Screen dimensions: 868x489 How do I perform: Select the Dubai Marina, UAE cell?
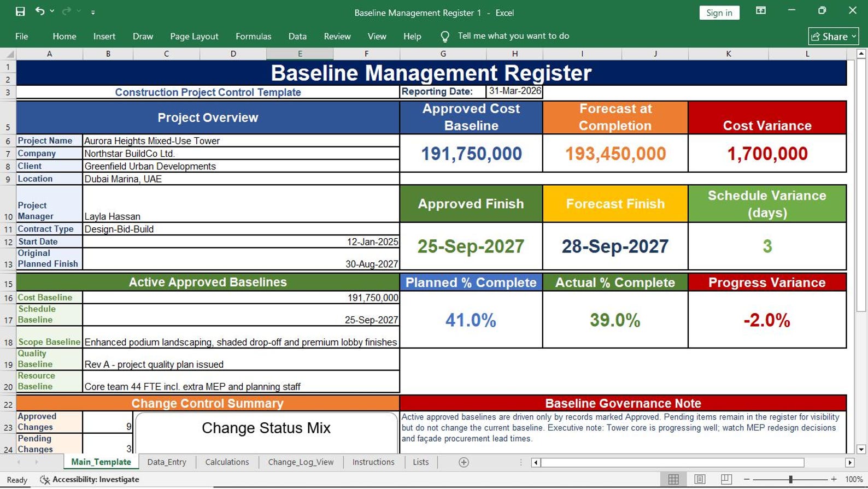click(241, 179)
